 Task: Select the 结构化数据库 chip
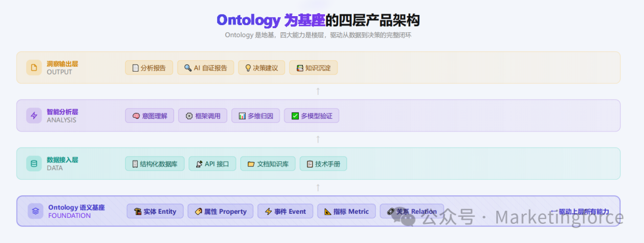[x=154, y=164]
